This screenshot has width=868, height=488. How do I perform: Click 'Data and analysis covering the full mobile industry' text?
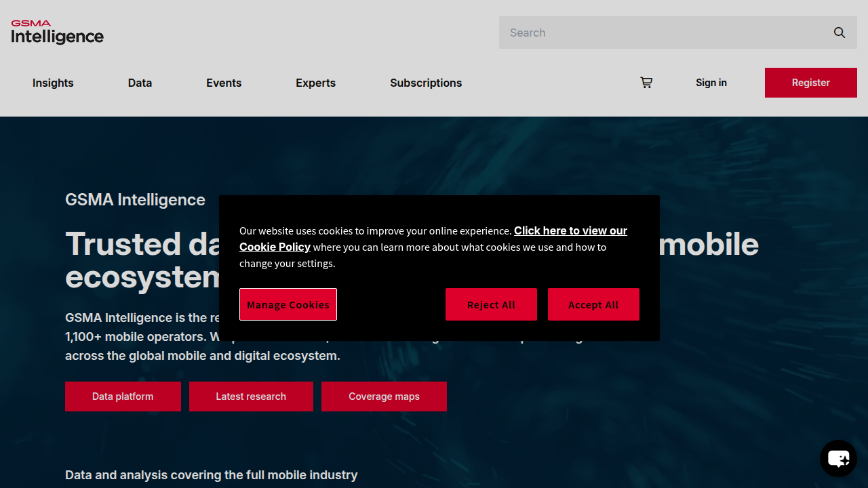point(211,475)
